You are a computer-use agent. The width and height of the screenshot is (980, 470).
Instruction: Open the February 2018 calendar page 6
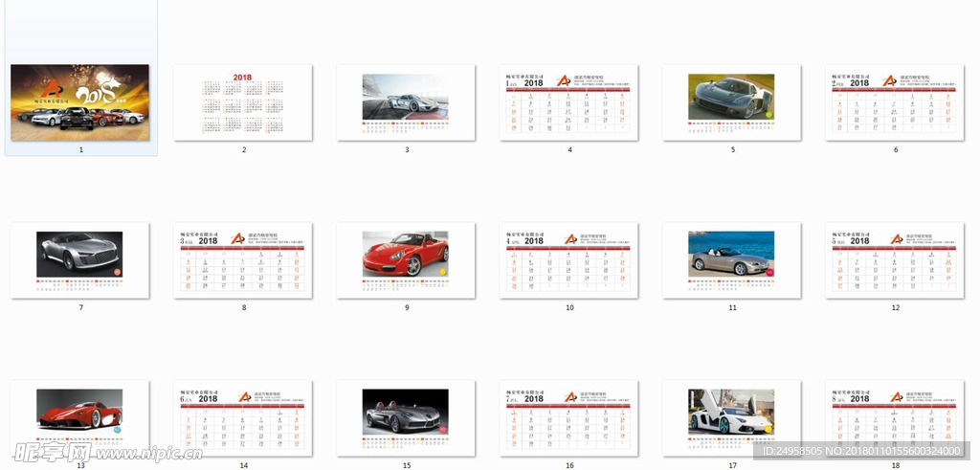[x=895, y=102]
